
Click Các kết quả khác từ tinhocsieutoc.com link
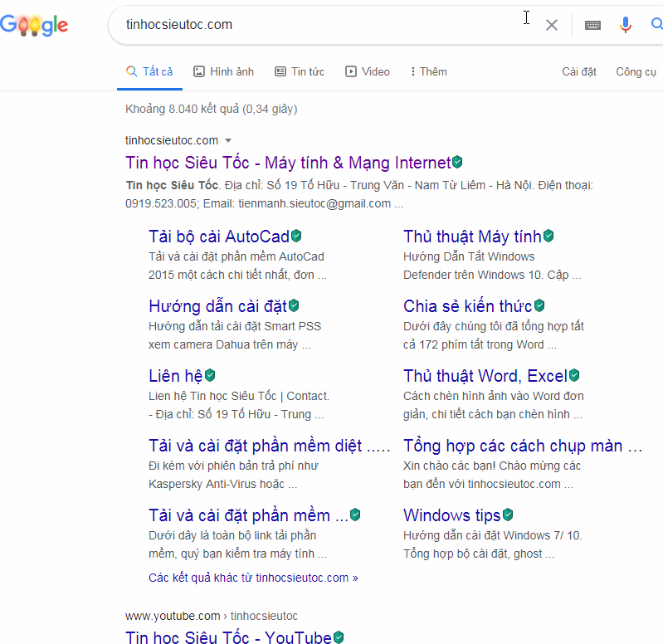253,578
